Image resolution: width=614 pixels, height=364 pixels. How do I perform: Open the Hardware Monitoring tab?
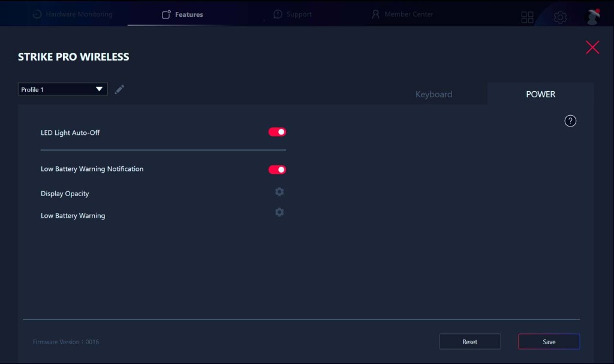coord(73,14)
